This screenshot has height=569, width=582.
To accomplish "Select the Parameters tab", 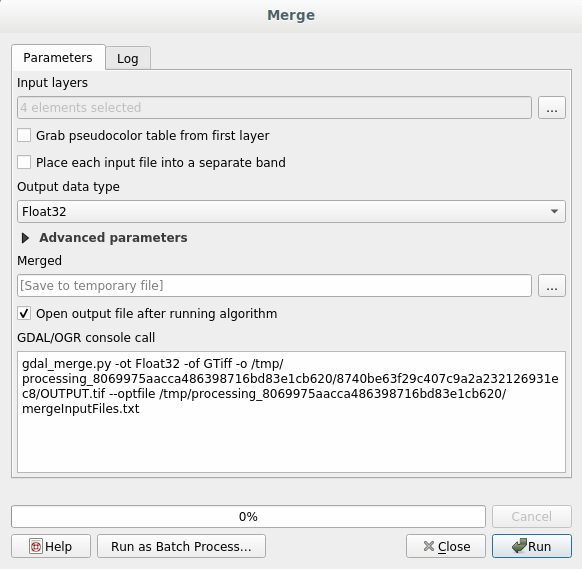I will (58, 58).
